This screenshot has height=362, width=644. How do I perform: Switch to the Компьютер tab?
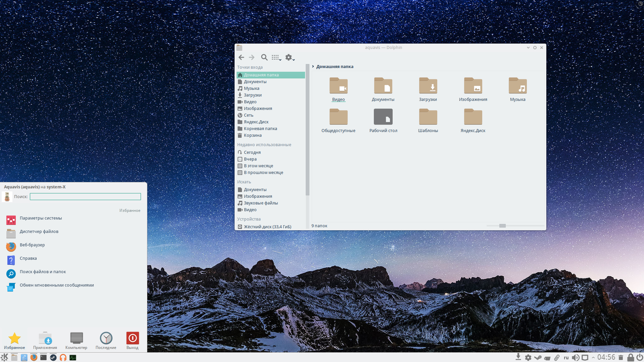click(76, 340)
